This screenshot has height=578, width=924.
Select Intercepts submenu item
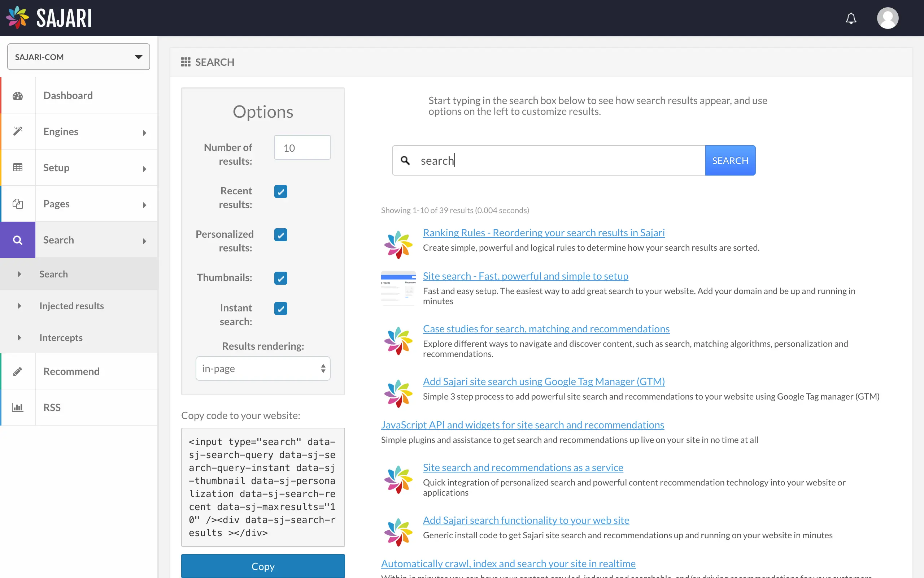click(x=79, y=337)
